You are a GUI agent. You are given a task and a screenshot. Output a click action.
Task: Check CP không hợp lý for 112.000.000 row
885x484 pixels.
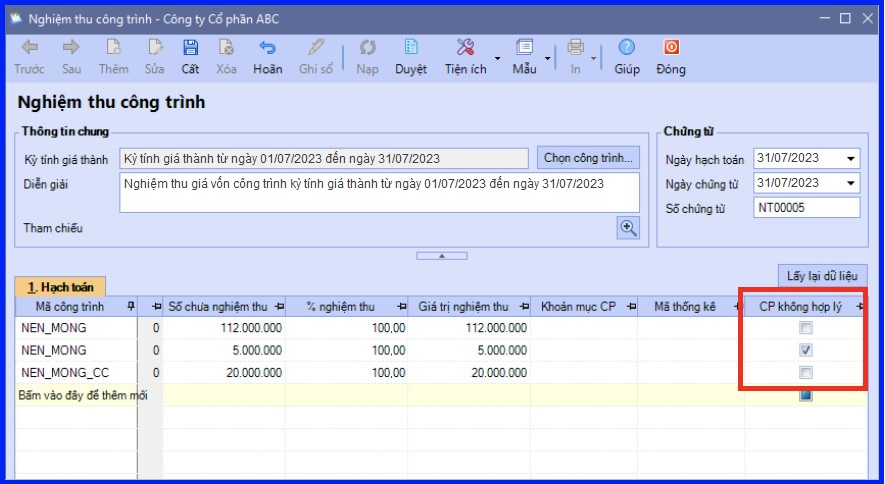(806, 328)
